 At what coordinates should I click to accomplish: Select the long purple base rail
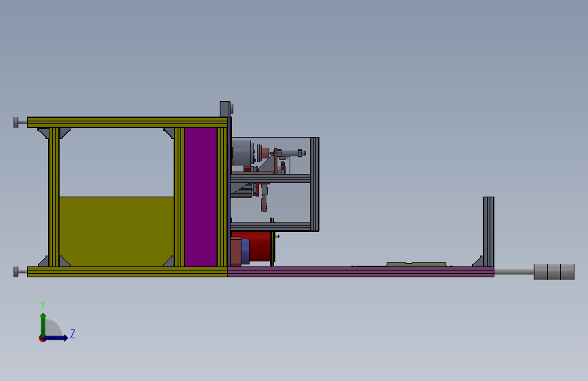click(x=361, y=271)
